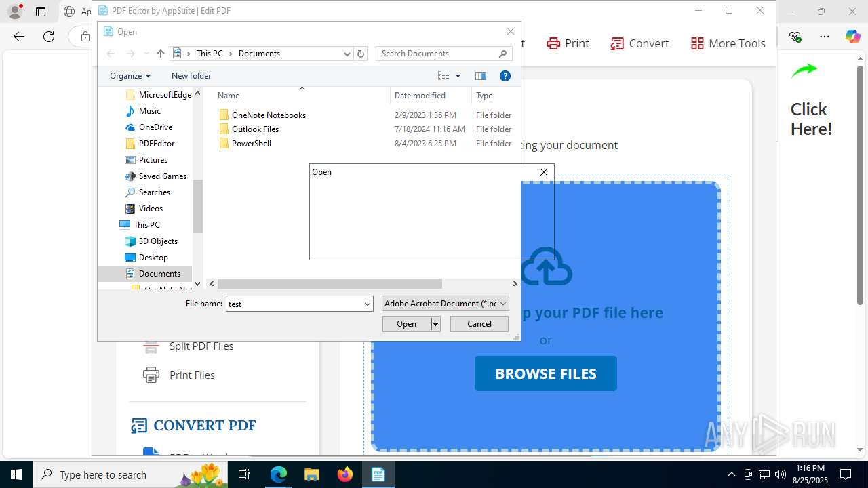Expand the Organize dropdown menu
This screenshot has width=868, height=488.
coord(130,76)
